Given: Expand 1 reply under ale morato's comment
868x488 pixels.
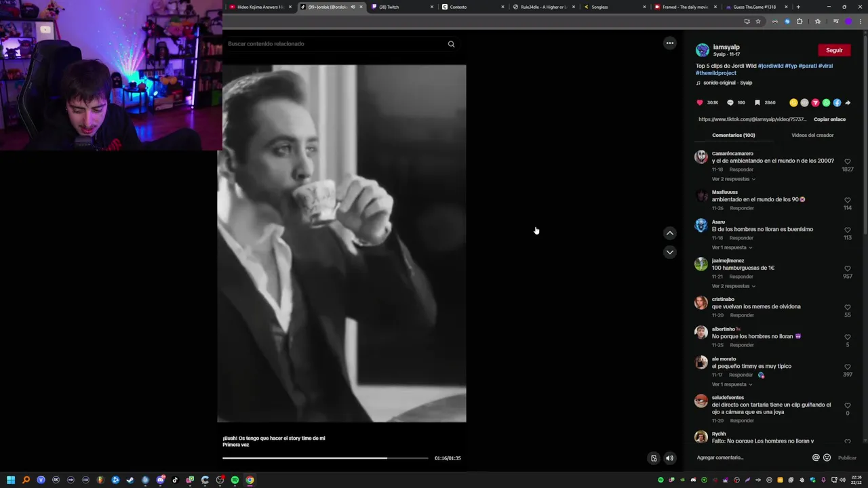Looking at the screenshot, I should (x=732, y=384).
